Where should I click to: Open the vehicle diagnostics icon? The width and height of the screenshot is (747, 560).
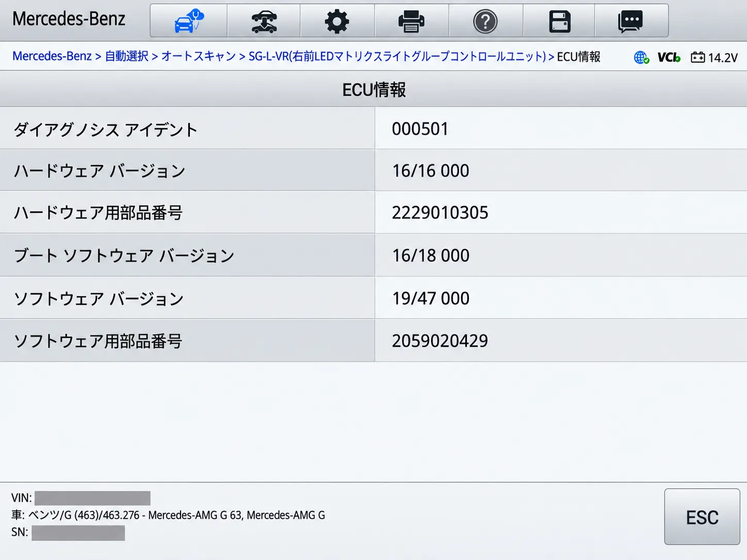(189, 21)
